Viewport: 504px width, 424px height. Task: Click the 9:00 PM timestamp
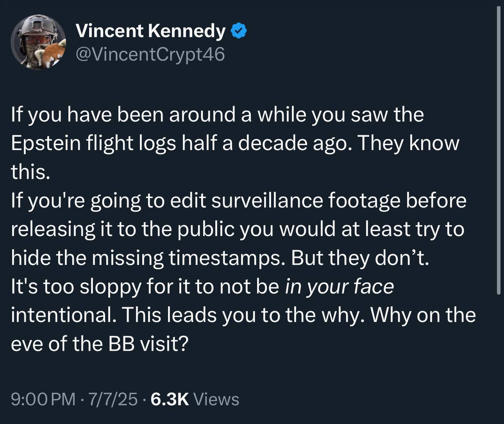(43, 399)
